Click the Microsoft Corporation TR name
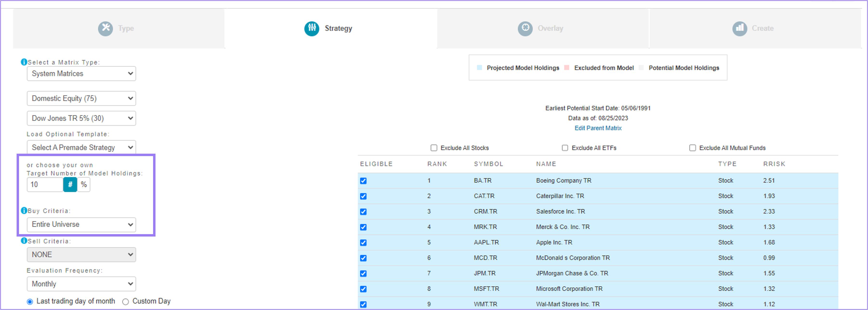This screenshot has width=868, height=310. 570,289
